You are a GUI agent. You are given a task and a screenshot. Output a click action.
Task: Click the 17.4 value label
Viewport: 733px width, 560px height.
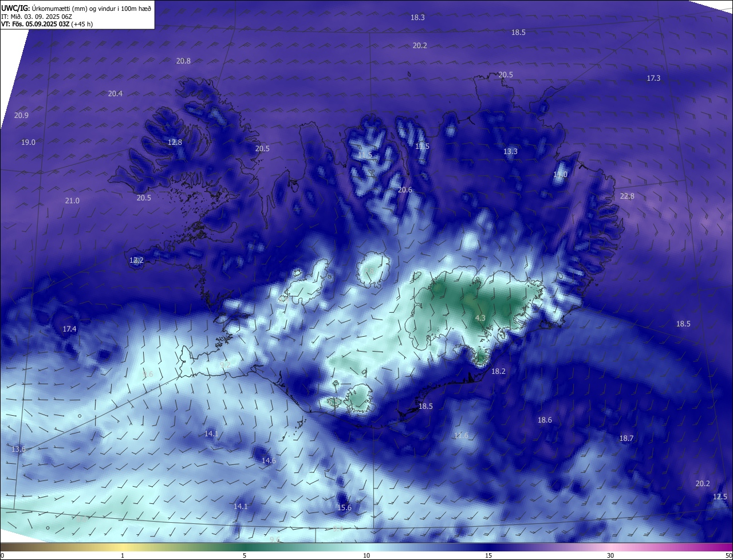[x=69, y=329]
